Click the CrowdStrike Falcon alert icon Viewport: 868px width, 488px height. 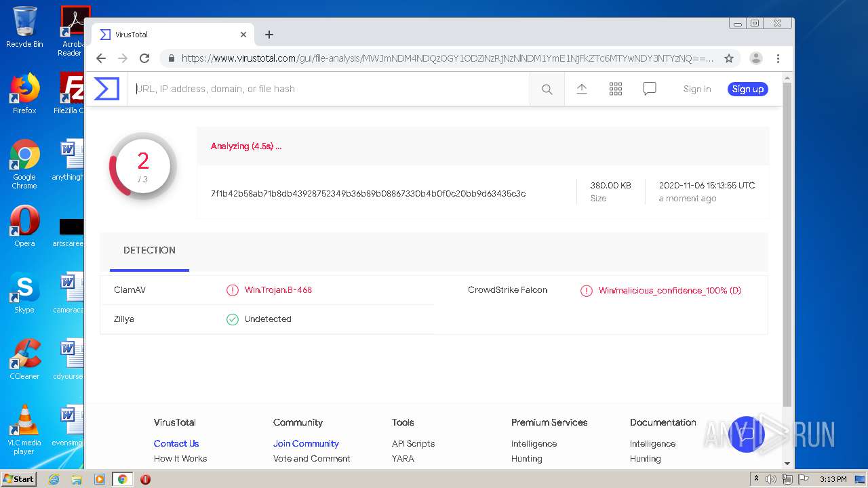[587, 291]
